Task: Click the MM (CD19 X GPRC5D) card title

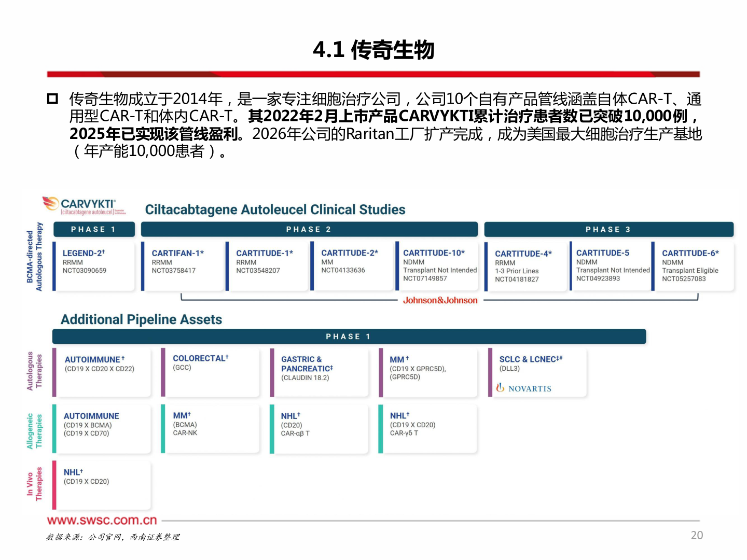Action: coord(399,359)
